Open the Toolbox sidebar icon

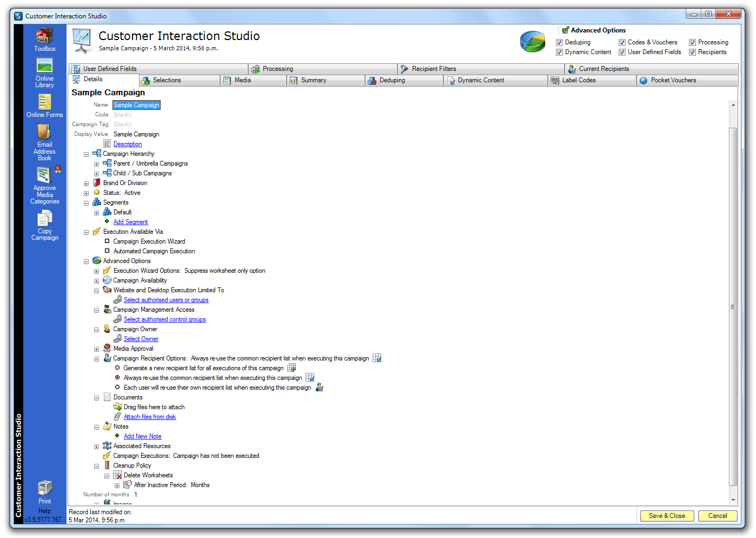coord(44,36)
